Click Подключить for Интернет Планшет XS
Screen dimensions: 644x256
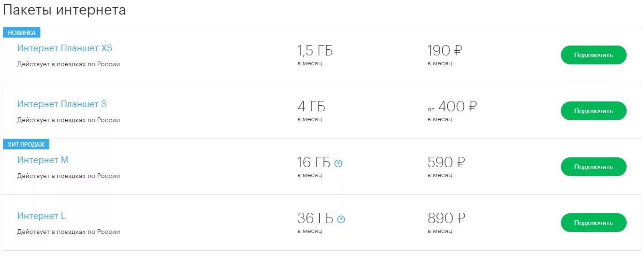pos(593,55)
